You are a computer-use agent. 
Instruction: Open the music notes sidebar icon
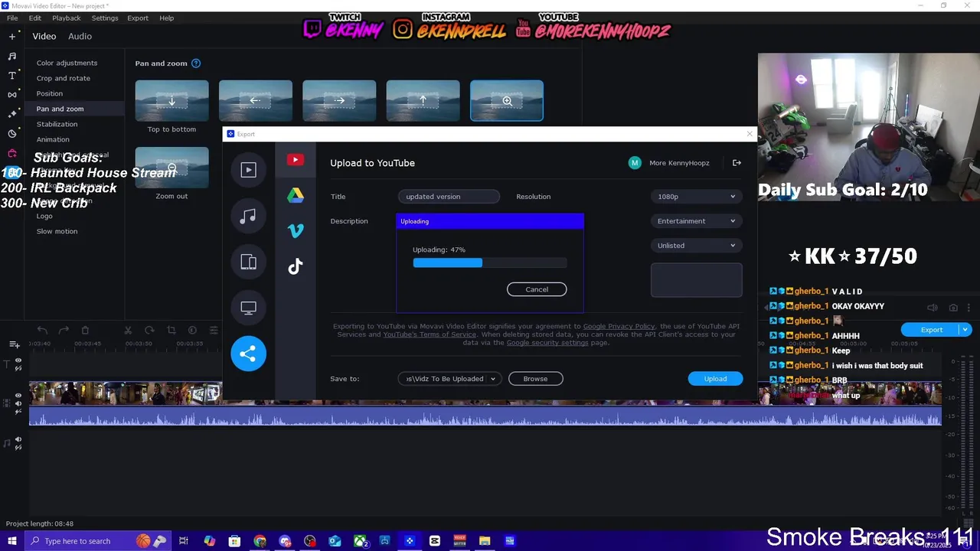12,56
